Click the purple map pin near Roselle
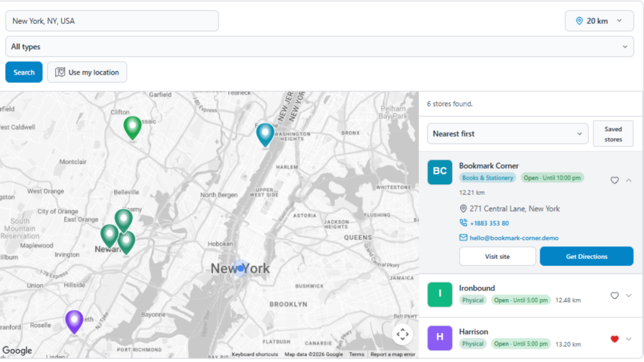The image size is (644, 362). point(74,321)
